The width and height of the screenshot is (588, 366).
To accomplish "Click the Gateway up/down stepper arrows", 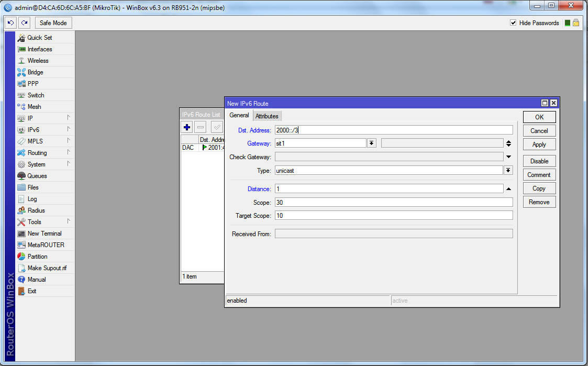I will [508, 143].
